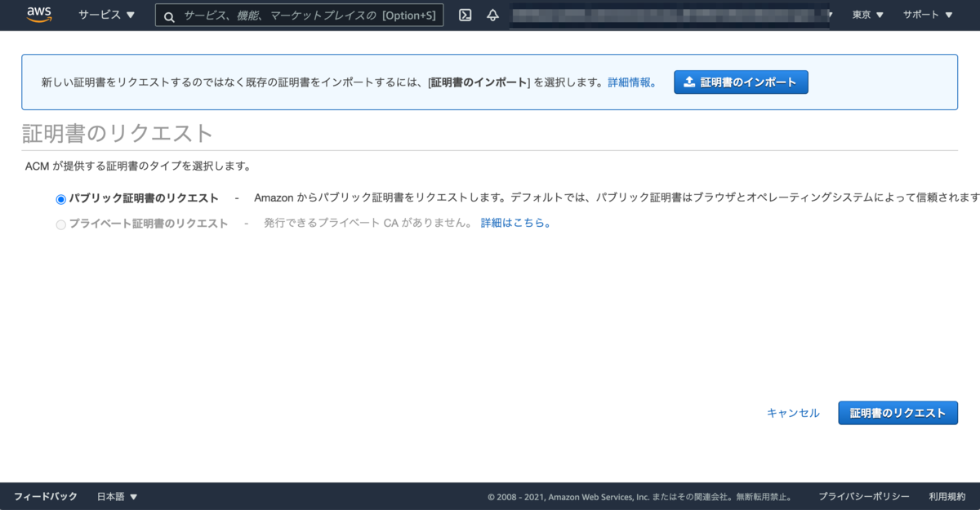Select プライベート証明書のリクエスト radio button
Viewport: 980px width, 510px height.
[60, 224]
